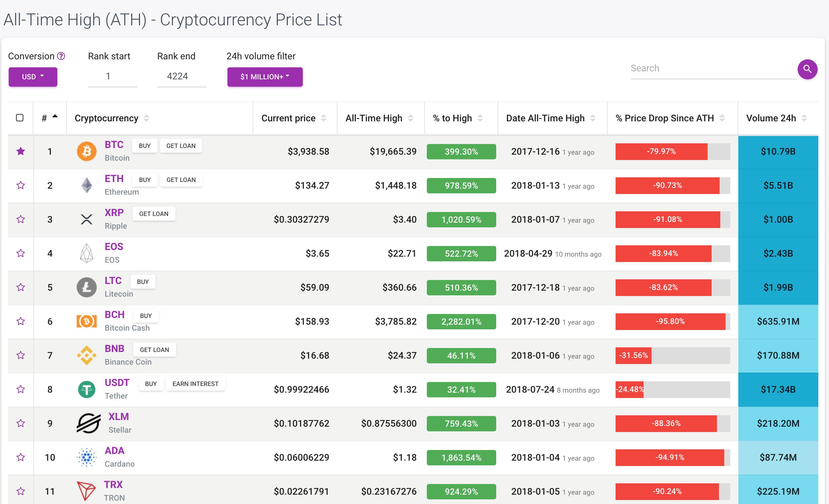829x504 pixels.
Task: Open the ADA ticker link
Action: tap(114, 450)
